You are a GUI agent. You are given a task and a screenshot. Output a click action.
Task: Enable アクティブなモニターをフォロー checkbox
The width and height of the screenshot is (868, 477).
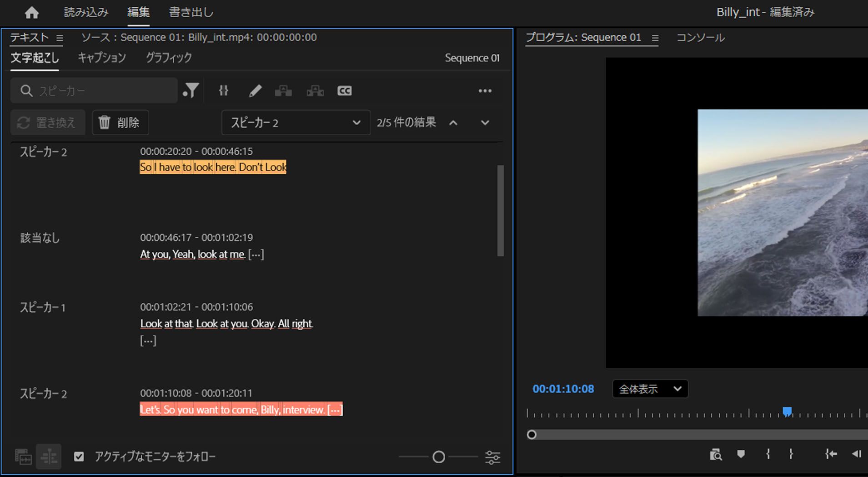(x=79, y=457)
